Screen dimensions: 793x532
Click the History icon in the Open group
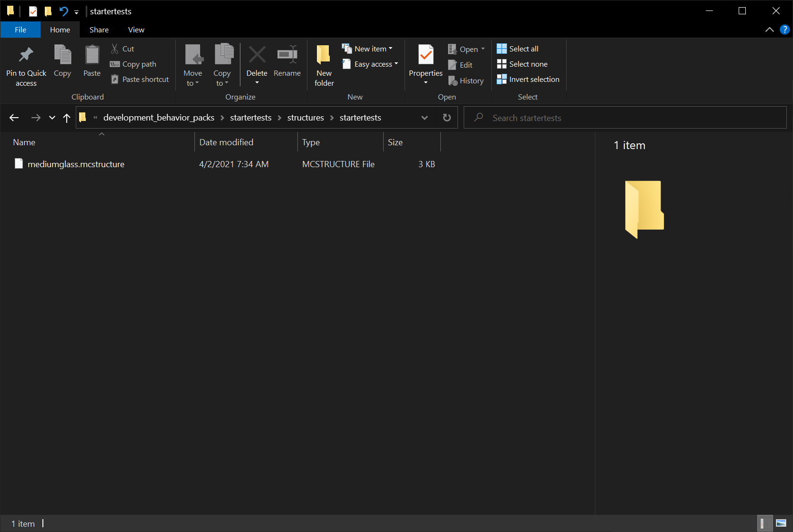(x=466, y=80)
